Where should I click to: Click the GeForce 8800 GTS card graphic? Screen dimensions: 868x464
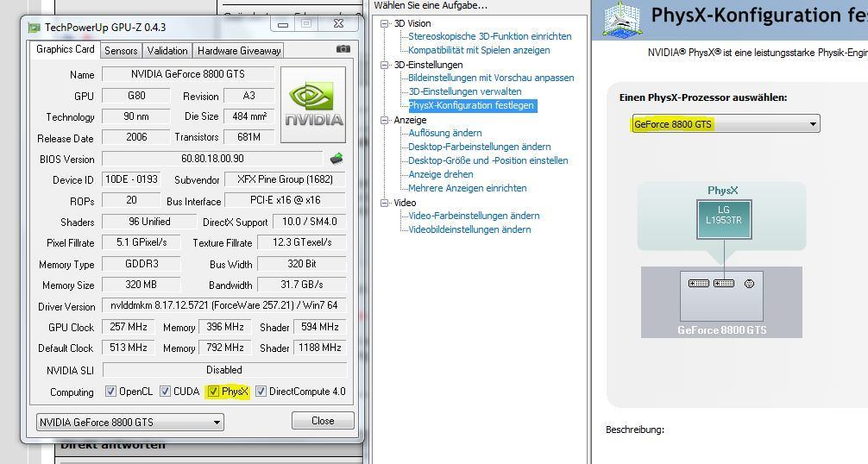(x=721, y=296)
